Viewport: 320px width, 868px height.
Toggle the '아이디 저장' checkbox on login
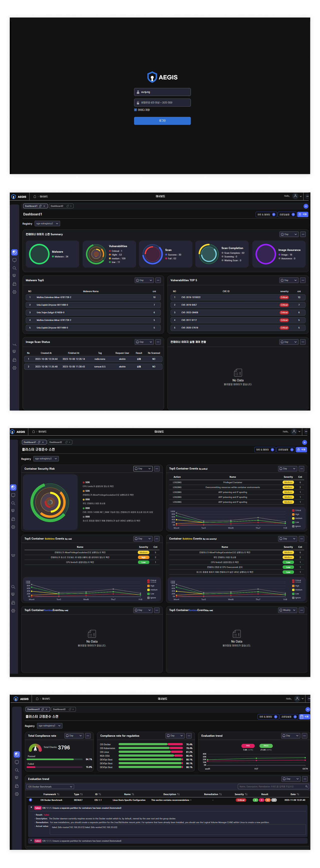(135, 110)
